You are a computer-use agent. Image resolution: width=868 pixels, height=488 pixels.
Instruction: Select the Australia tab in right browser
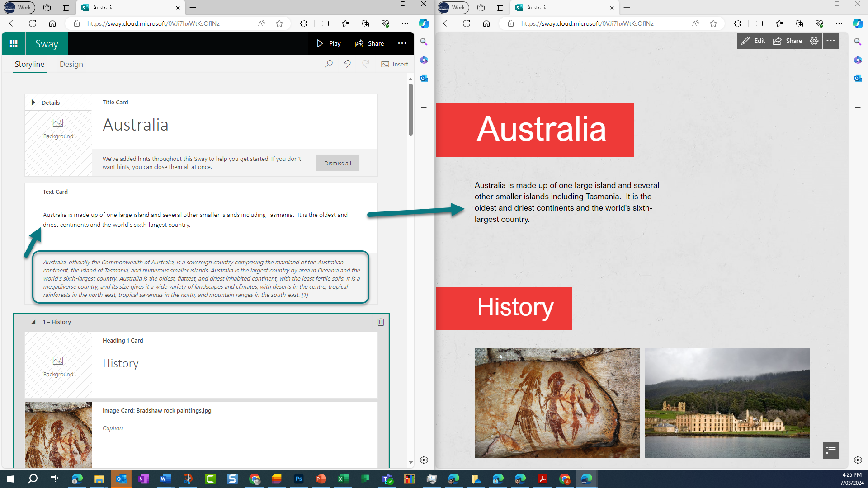pos(564,8)
